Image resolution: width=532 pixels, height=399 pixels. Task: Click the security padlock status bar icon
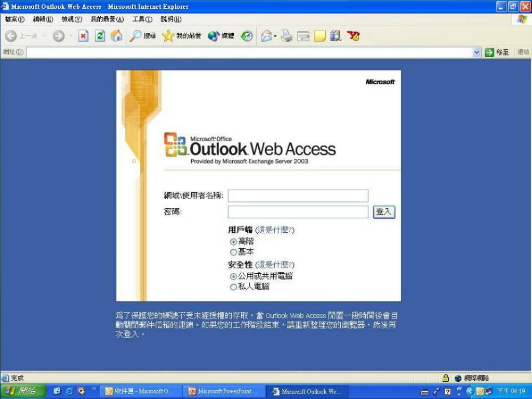pyautogui.click(x=445, y=378)
